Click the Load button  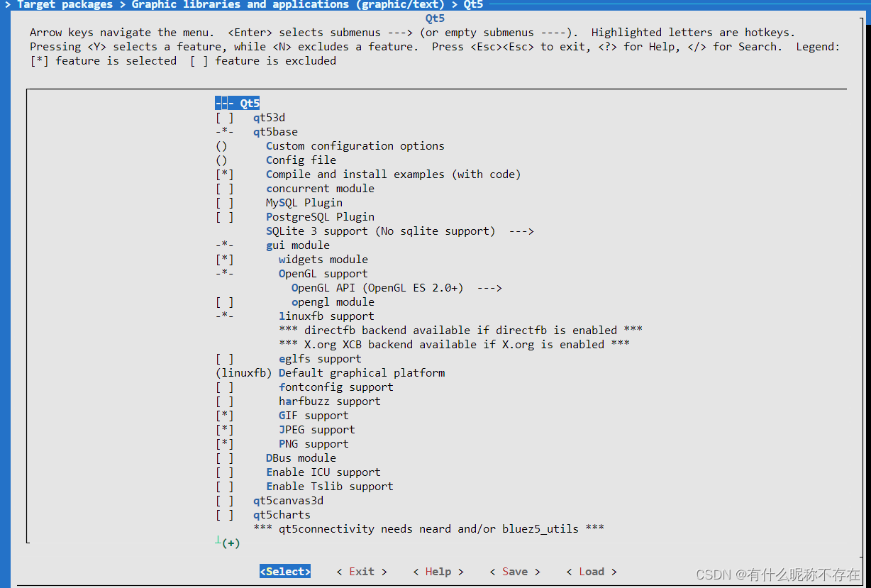point(592,572)
